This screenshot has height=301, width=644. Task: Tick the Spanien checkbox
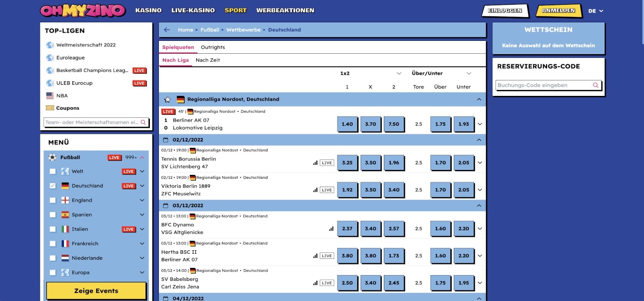click(x=52, y=215)
